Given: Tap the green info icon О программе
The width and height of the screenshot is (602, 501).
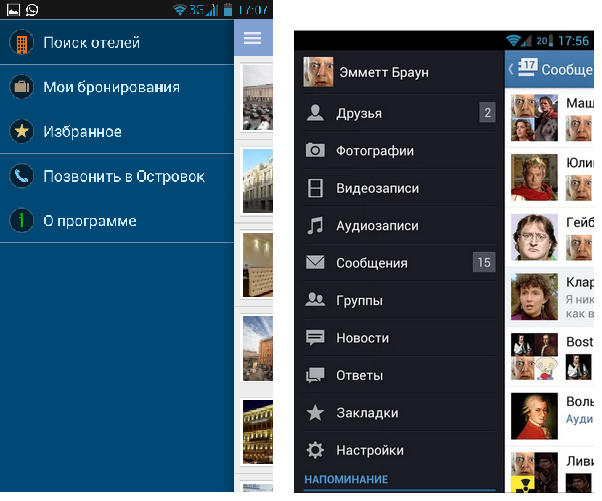Looking at the screenshot, I should 22,220.
